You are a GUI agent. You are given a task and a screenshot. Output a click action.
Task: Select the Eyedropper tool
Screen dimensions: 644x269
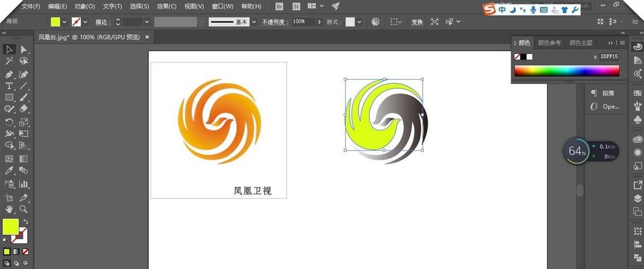(x=9, y=171)
